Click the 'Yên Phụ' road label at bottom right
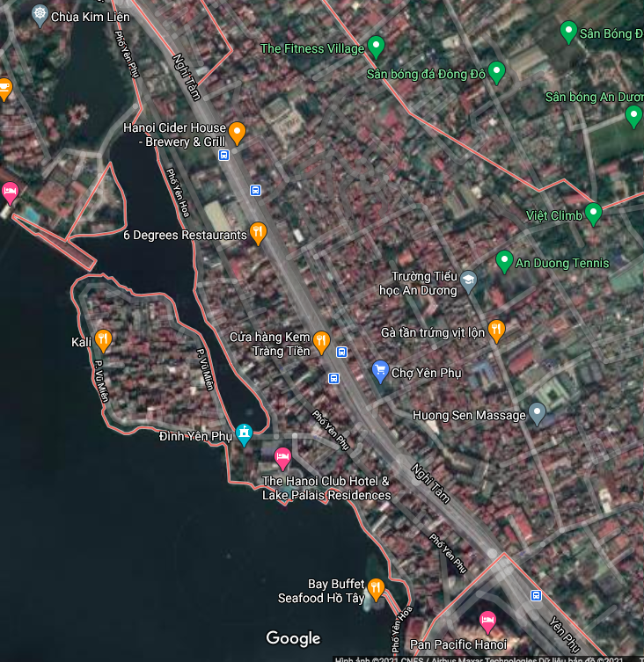 [564, 635]
